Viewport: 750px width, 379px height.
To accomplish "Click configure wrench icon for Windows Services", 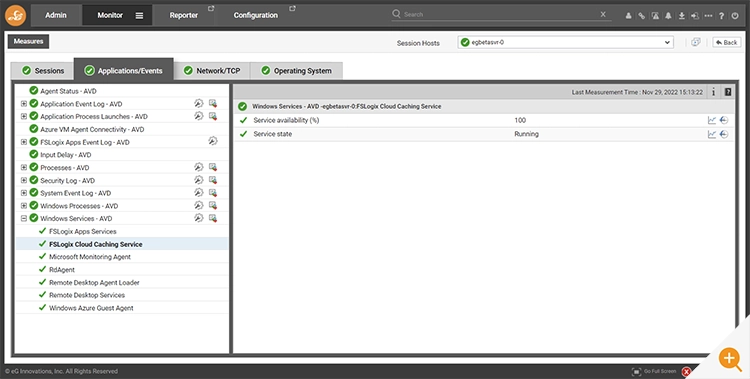I will pyautogui.click(x=199, y=218).
